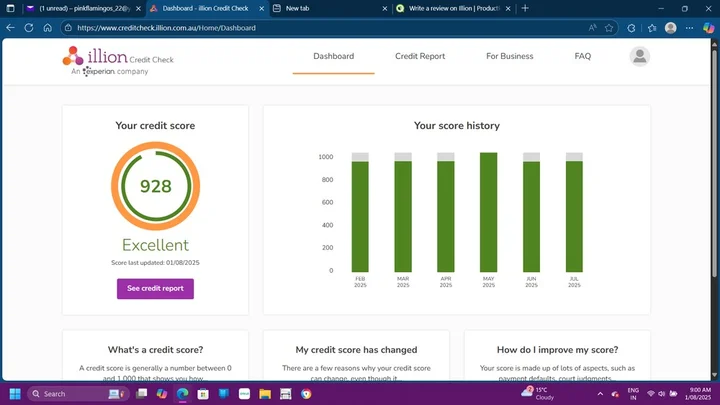Open the new tab plus button
The height and width of the screenshot is (405, 720).
point(526,8)
